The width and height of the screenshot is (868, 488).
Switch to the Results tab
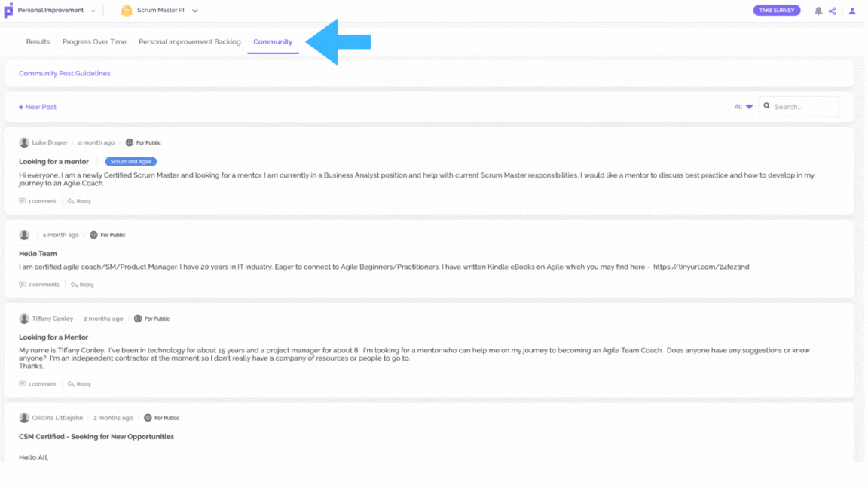[x=38, y=42]
